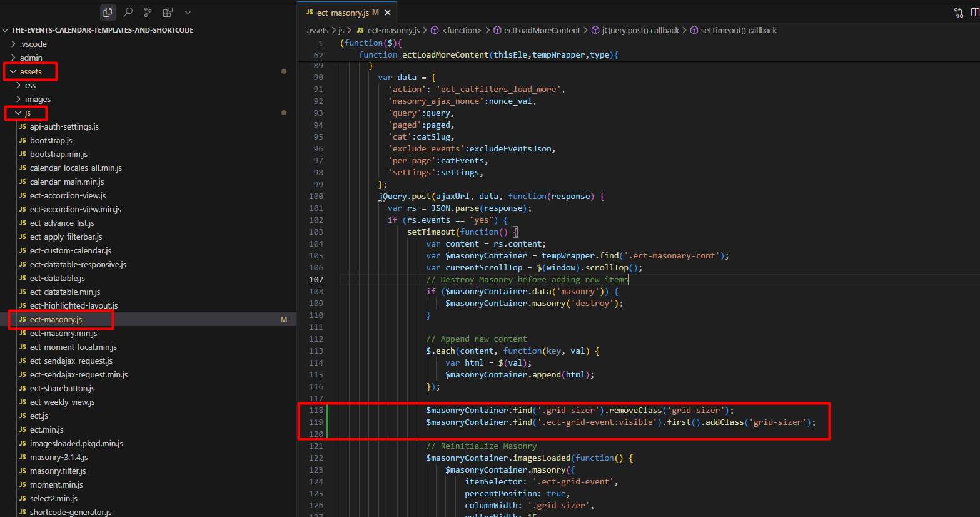Open ect-sendajax-request.js file
Image resolution: width=980 pixels, height=517 pixels.
(x=71, y=361)
